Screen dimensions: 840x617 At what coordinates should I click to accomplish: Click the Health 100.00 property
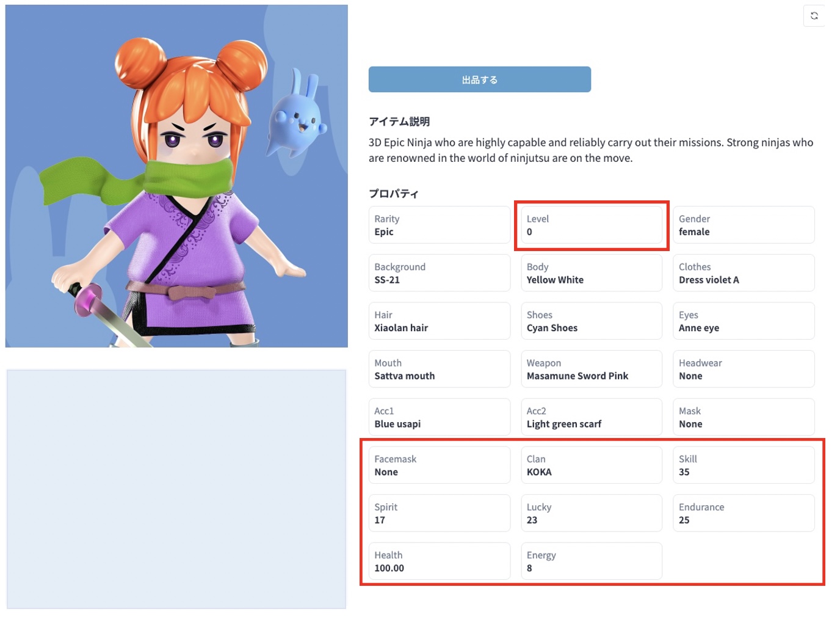click(439, 561)
